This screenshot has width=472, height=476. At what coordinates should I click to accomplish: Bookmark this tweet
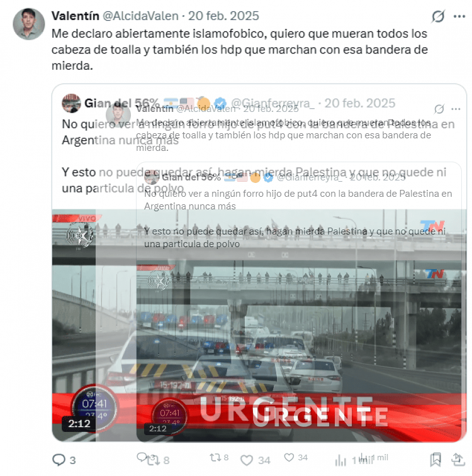(x=435, y=460)
